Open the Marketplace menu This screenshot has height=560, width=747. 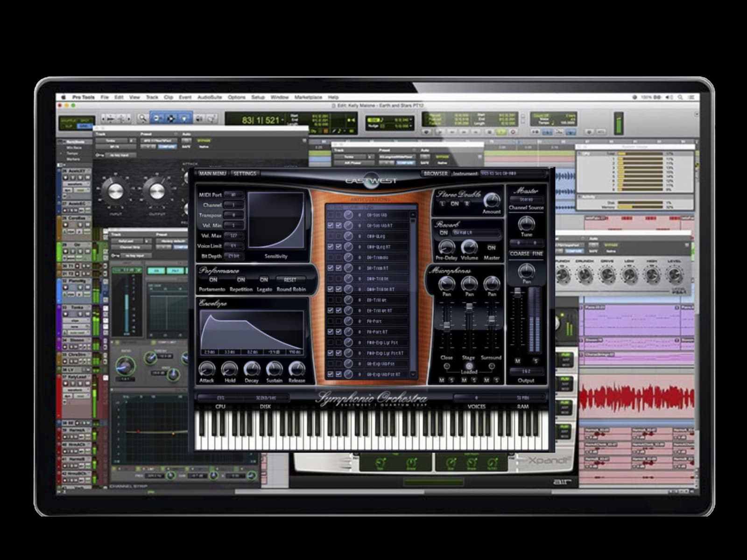pos(308,97)
